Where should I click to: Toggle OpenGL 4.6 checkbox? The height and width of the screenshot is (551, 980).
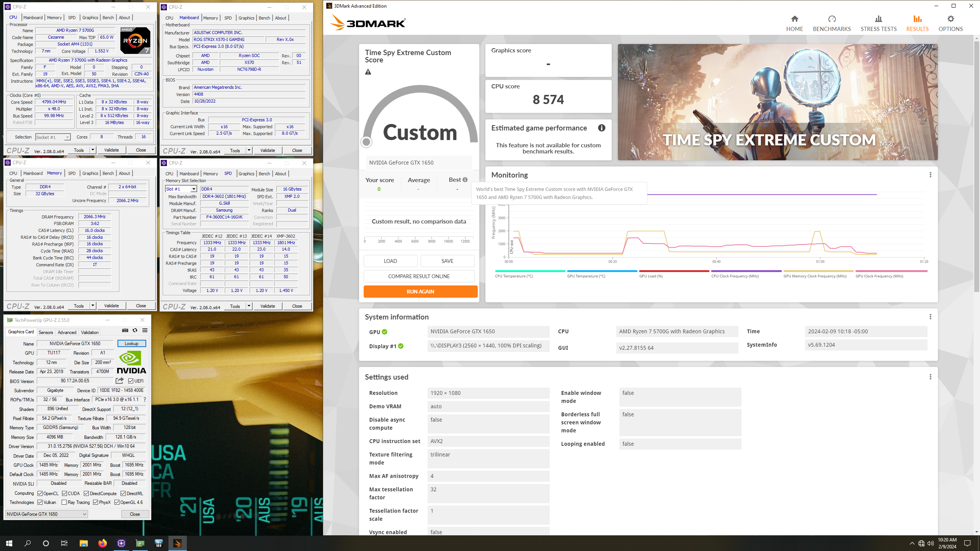[117, 502]
